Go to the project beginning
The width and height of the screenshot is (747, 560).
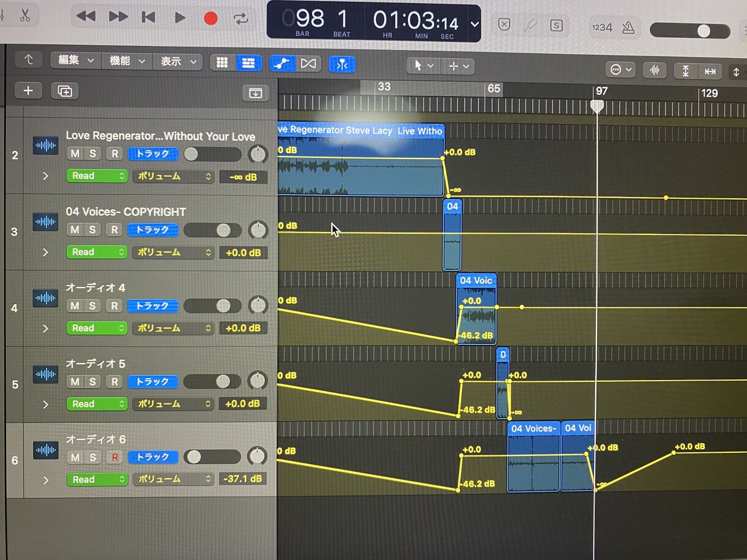[x=148, y=18]
